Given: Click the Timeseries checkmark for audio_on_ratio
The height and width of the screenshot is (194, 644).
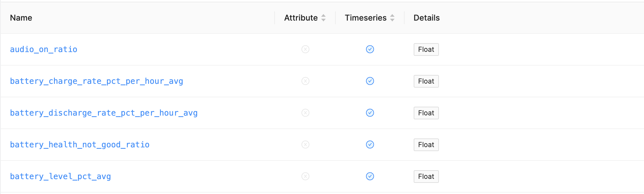Looking at the screenshot, I should pos(370,49).
